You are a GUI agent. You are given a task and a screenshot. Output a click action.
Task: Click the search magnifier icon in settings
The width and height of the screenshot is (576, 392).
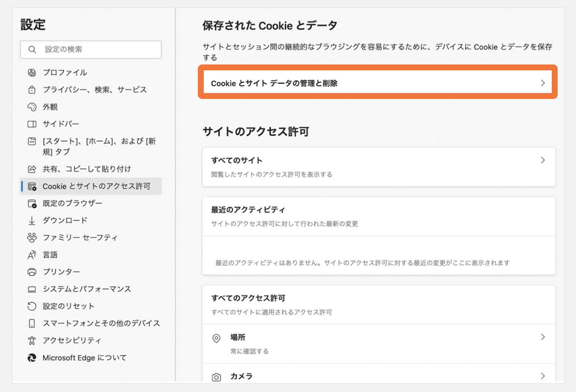click(x=32, y=49)
